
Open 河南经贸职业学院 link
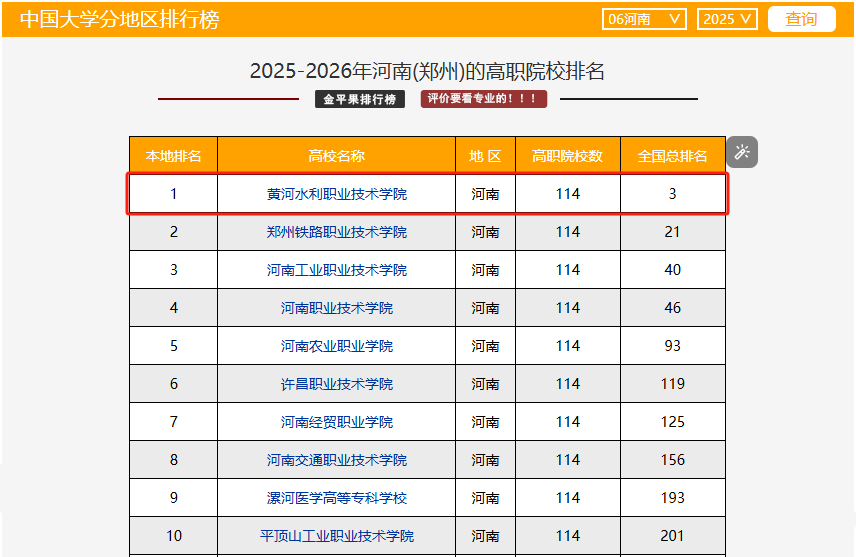pyautogui.click(x=337, y=422)
